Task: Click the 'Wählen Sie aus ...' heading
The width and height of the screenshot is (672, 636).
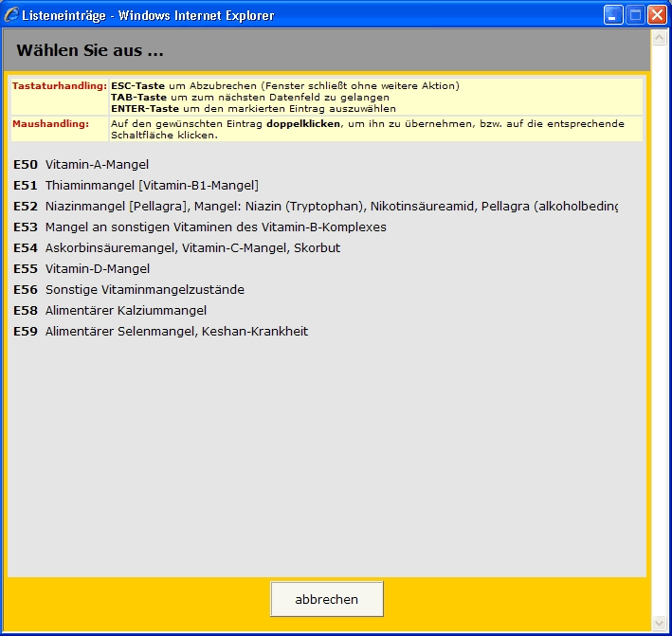Action: pos(90,50)
